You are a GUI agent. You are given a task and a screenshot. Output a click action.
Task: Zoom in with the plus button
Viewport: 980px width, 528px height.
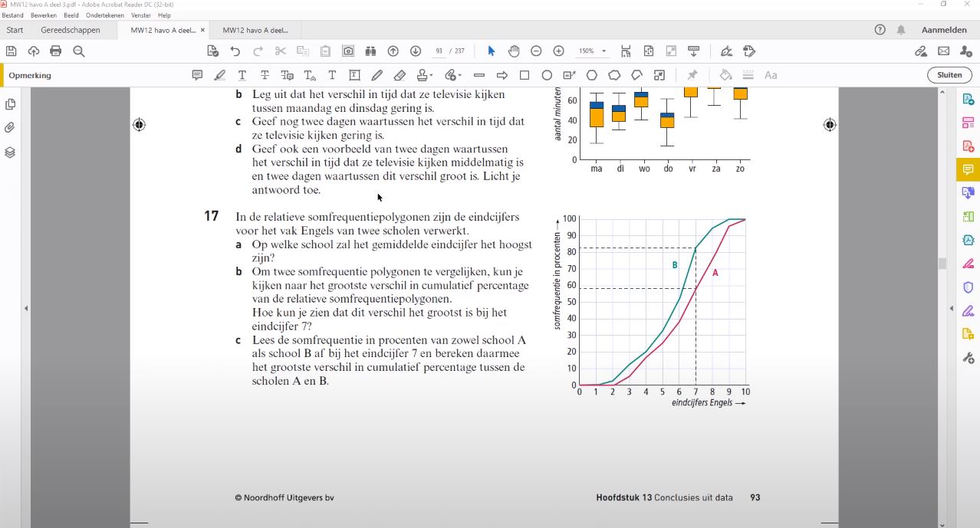click(x=558, y=51)
